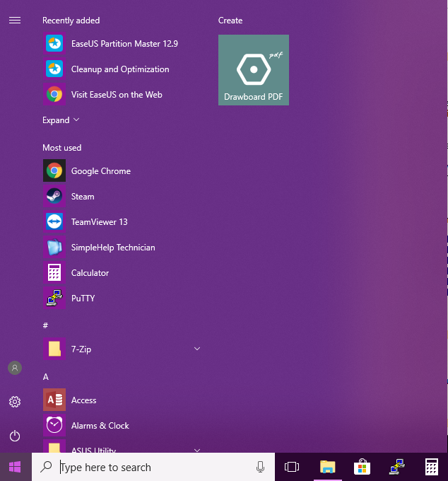Viewport: 448px width, 481px height.
Task: Launch Google Chrome from Most used icon
Action: click(54, 170)
